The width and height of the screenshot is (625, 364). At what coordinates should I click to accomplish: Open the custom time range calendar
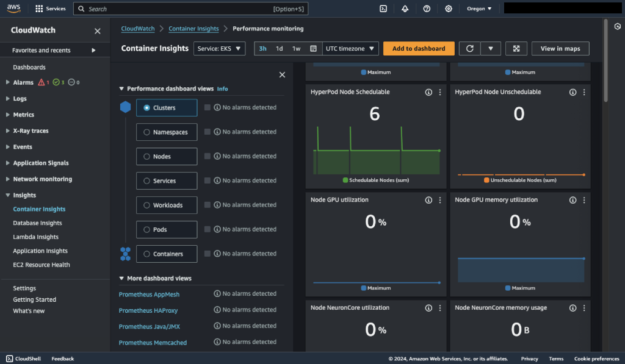tap(313, 49)
